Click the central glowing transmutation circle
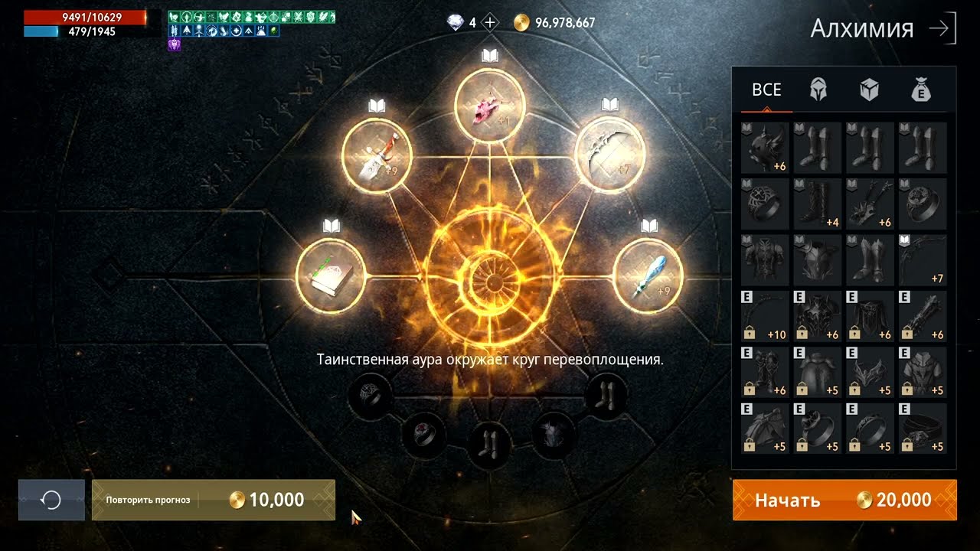The image size is (980, 551). (490, 279)
